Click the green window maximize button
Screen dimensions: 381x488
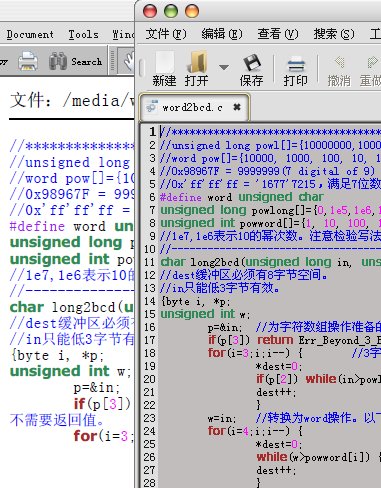pos(171,11)
